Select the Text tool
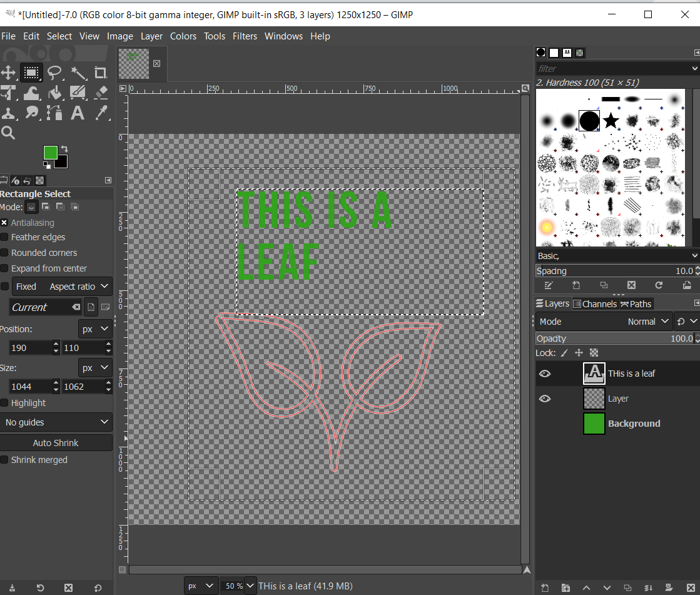The width and height of the screenshot is (700, 595). click(78, 113)
